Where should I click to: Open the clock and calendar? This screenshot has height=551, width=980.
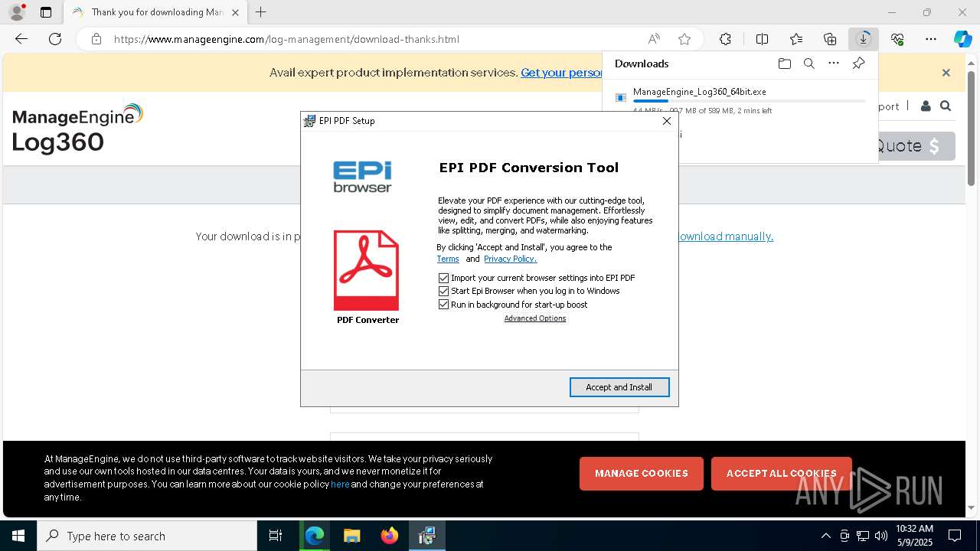(x=914, y=536)
